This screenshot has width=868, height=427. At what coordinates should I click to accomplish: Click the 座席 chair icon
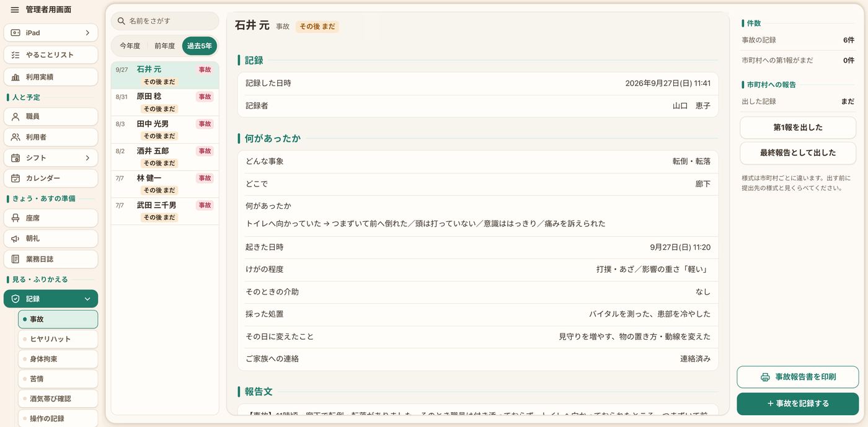point(15,218)
